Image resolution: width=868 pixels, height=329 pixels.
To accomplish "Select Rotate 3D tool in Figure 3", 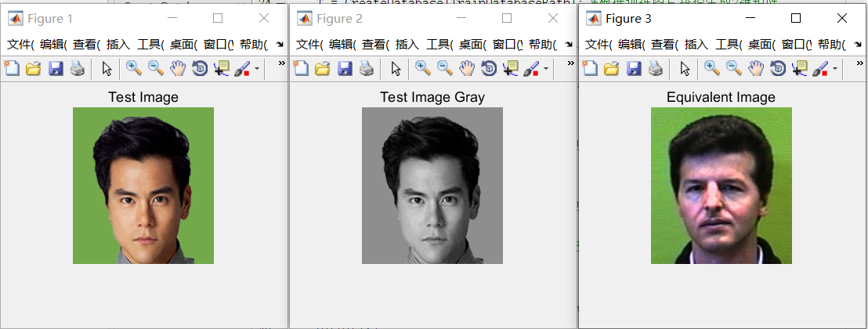I will point(777,69).
